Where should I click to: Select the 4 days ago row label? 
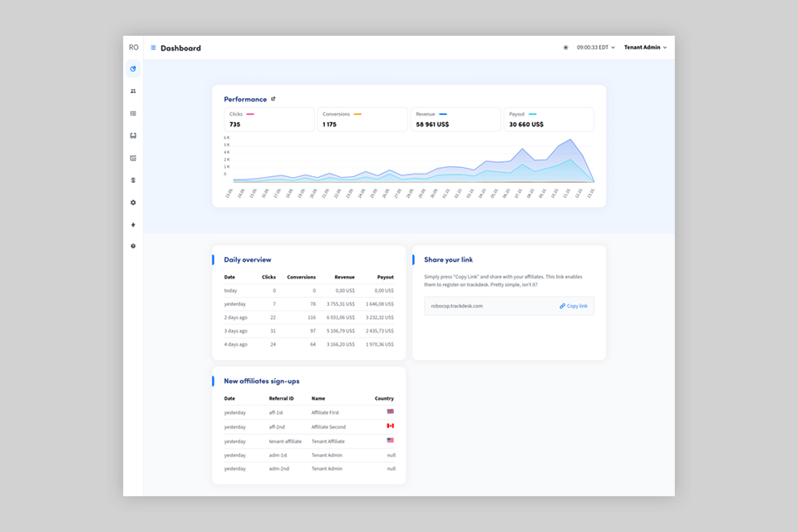(x=235, y=344)
